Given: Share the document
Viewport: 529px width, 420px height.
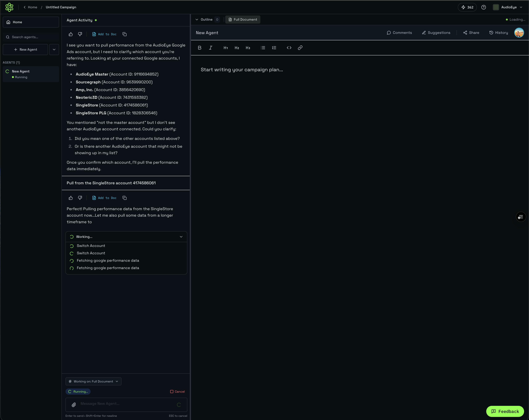Looking at the screenshot, I should coord(471,33).
